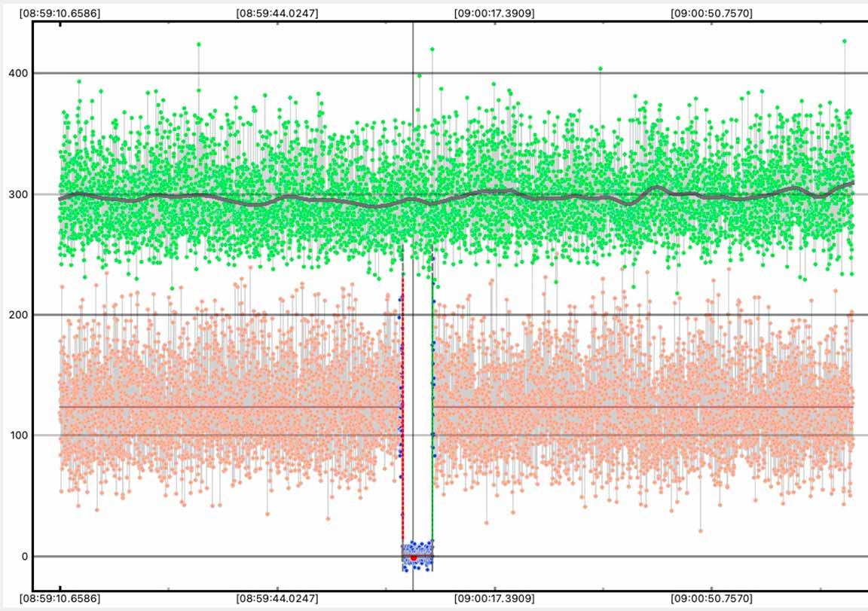868x611 pixels.
Task: Click the bottom axis label 09:00:50.7570
Action: point(711,598)
